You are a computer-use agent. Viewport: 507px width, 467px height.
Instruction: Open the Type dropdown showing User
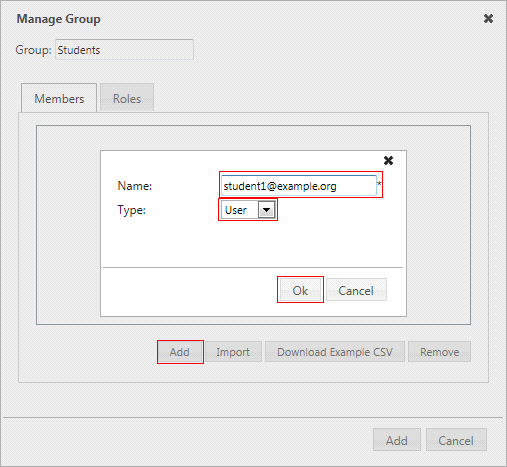pos(248,210)
